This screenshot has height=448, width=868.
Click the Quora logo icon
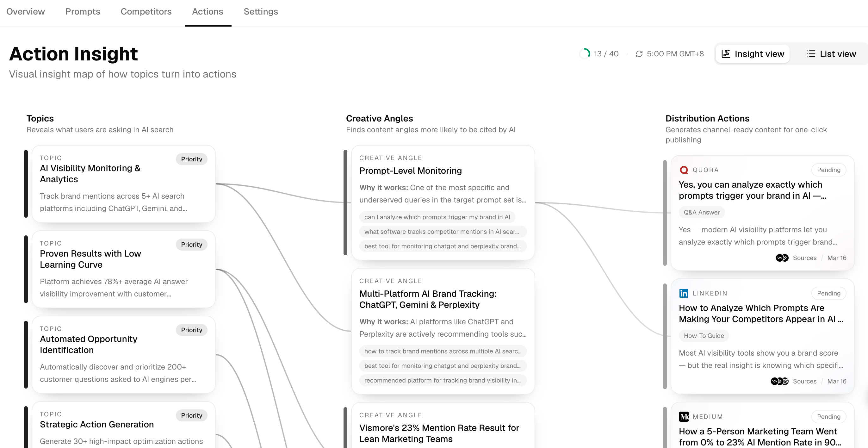pos(684,170)
